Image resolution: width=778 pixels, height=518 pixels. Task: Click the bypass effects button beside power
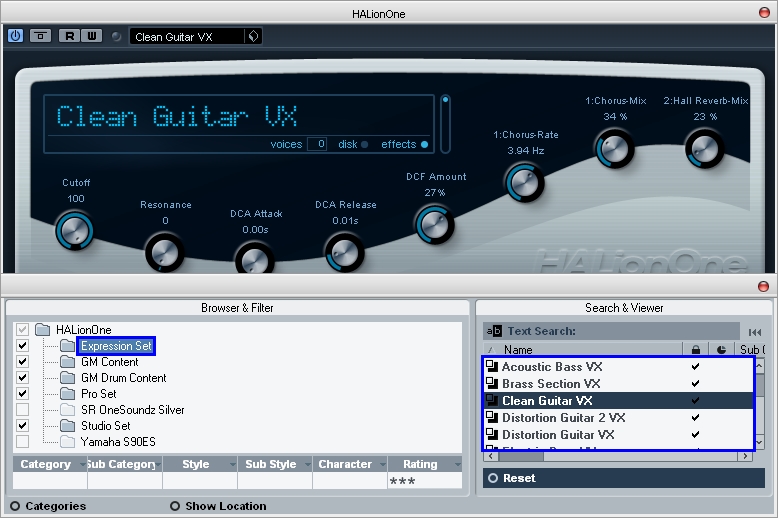[40, 36]
